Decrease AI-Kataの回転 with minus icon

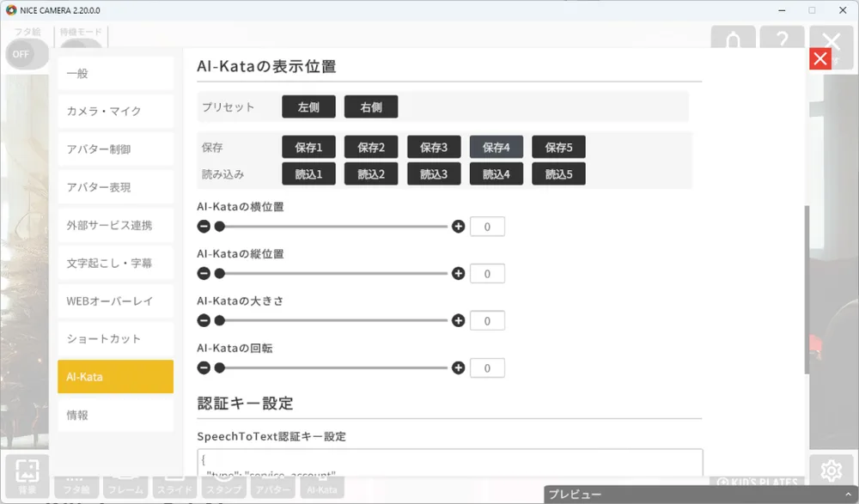point(204,367)
